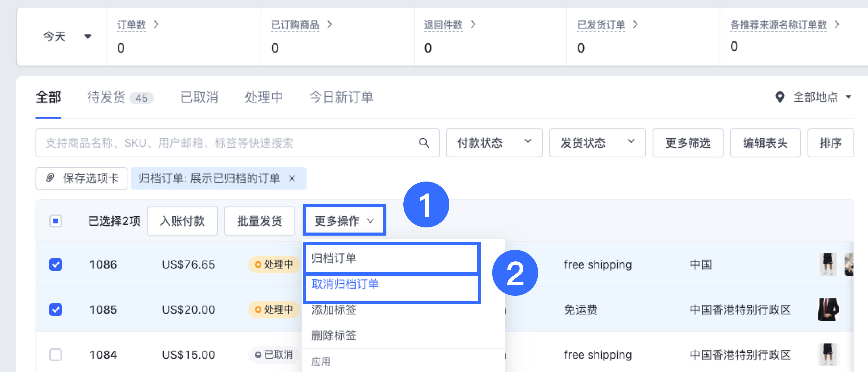The width and height of the screenshot is (868, 372).
Task: Click the 批量发货 button
Action: (259, 221)
